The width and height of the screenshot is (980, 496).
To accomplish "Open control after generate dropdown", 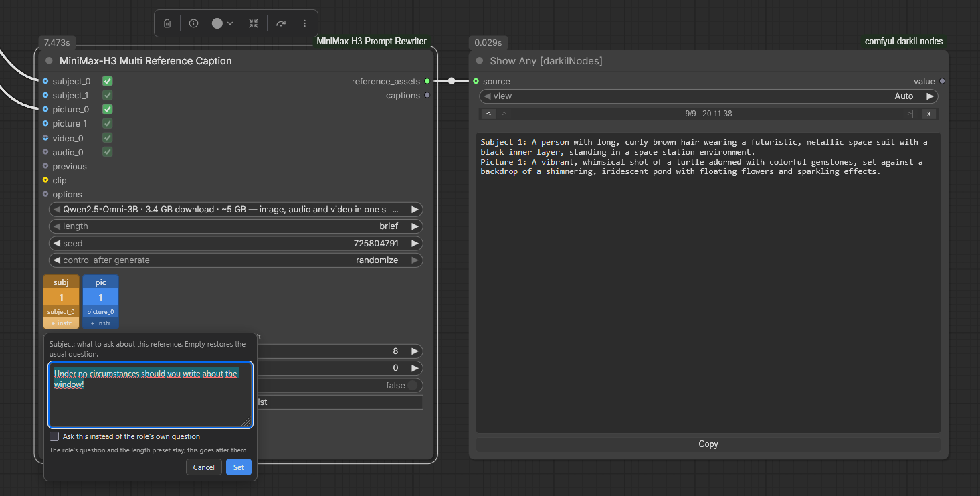I will pos(235,260).
